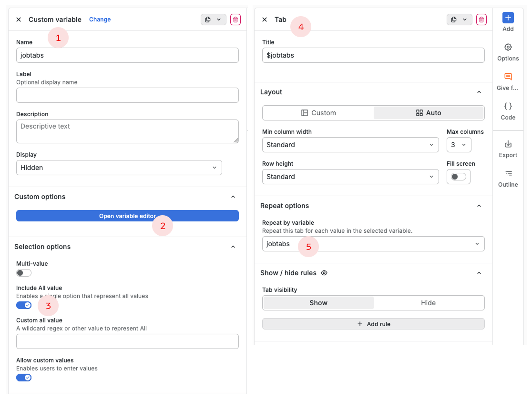This screenshot has height=399, width=532.
Task: Open copy dropdown arrow in Custom variable header
Action: [219, 20]
